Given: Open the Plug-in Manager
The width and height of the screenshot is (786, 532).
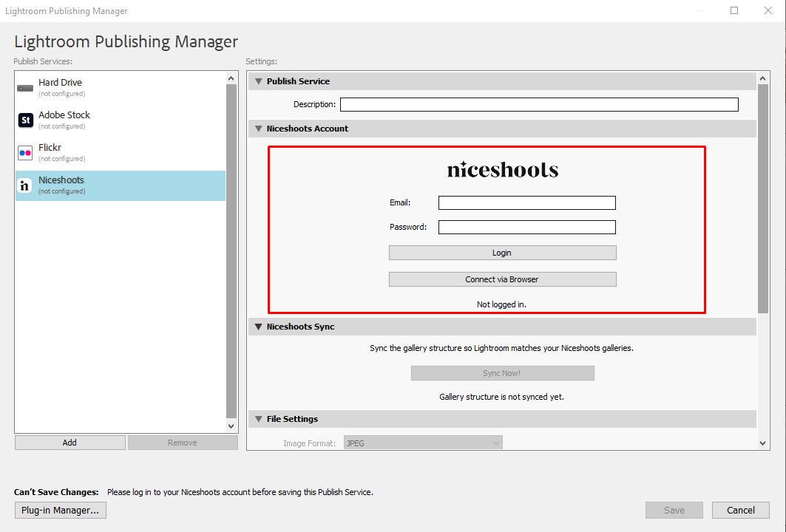Looking at the screenshot, I should click(60, 510).
